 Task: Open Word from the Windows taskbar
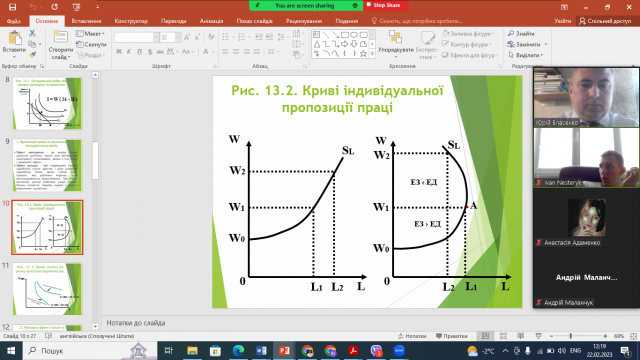point(261,351)
